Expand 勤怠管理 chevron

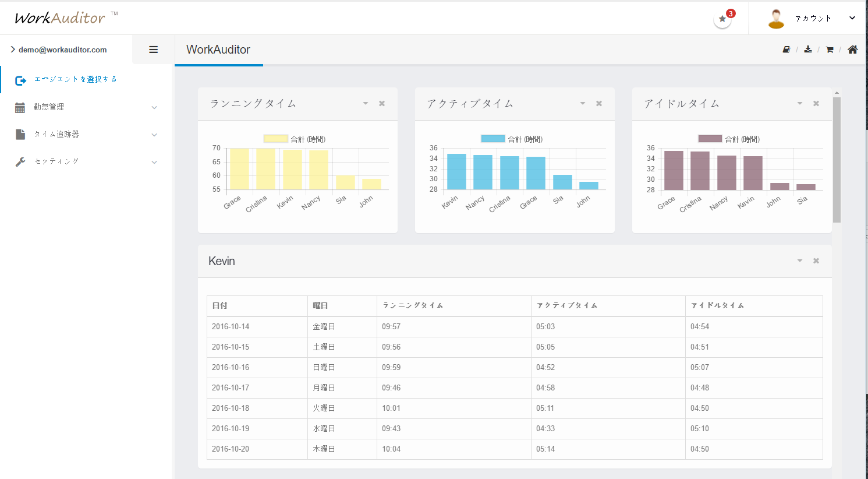154,108
